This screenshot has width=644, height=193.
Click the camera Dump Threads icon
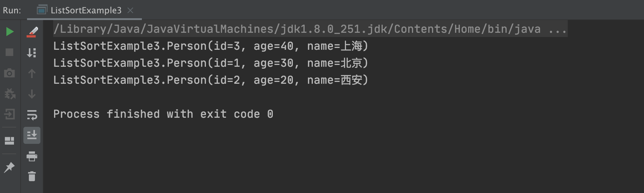tap(9, 73)
